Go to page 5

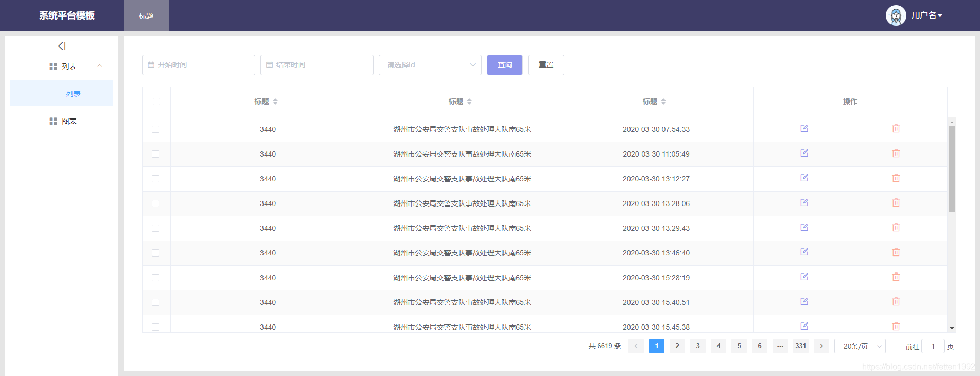(x=739, y=346)
